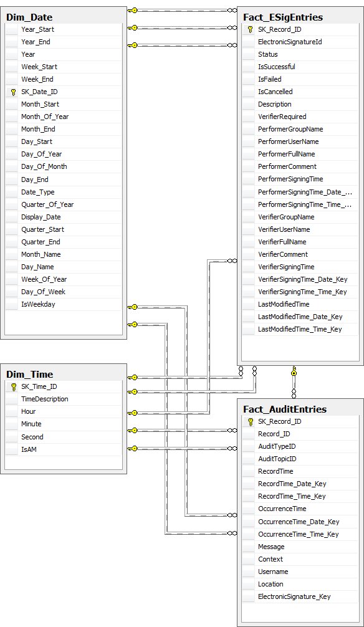Select the Minute column in Dim_Time
The image size is (364, 627).
[63, 424]
